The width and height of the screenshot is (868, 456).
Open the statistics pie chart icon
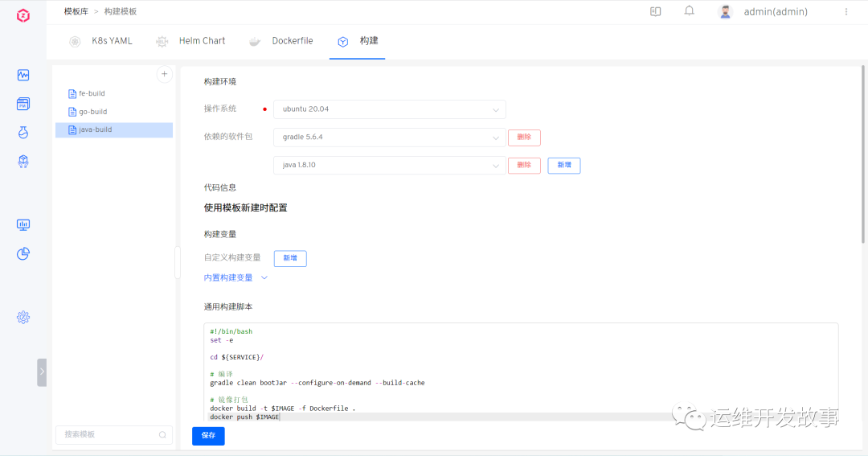pos(23,254)
